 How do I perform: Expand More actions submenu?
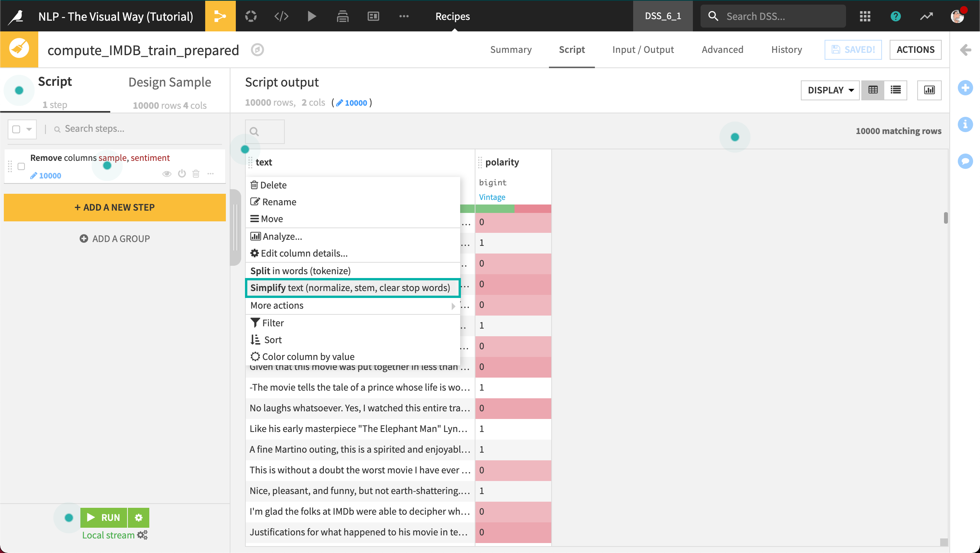pos(353,305)
